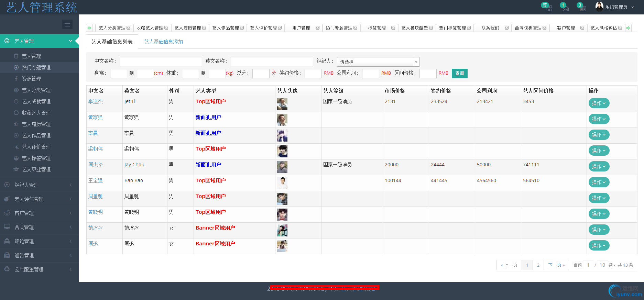Close the 标签管理 tab
This screenshot has height=300, width=644.
click(393, 28)
